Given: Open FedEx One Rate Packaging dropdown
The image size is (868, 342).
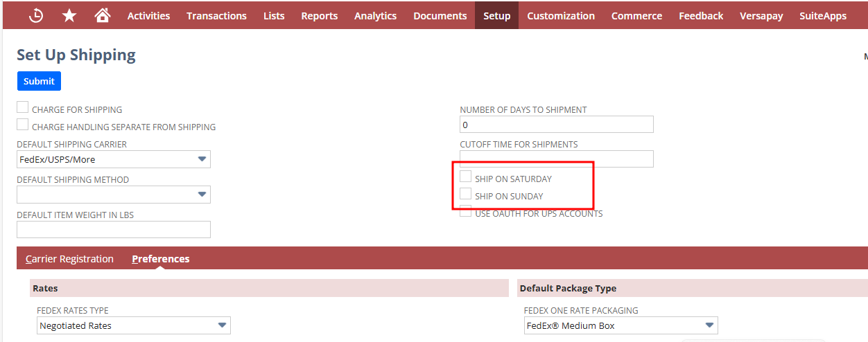Looking at the screenshot, I should pyautogui.click(x=620, y=325).
